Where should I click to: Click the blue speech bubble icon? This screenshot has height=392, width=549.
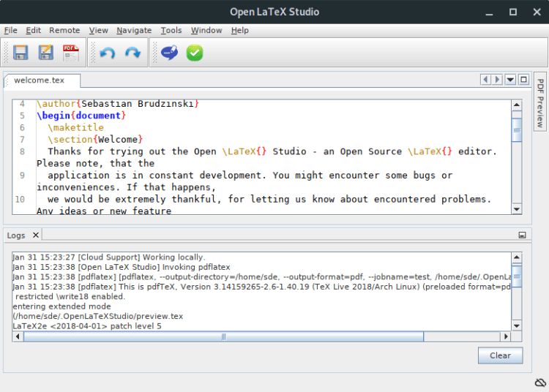tap(169, 53)
